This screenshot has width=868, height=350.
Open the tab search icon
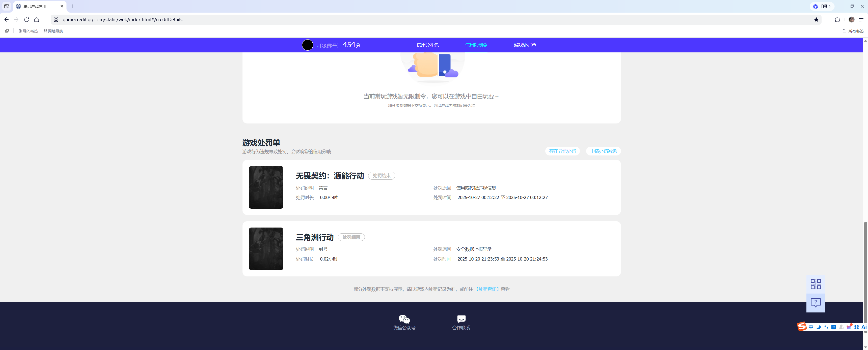(x=6, y=6)
